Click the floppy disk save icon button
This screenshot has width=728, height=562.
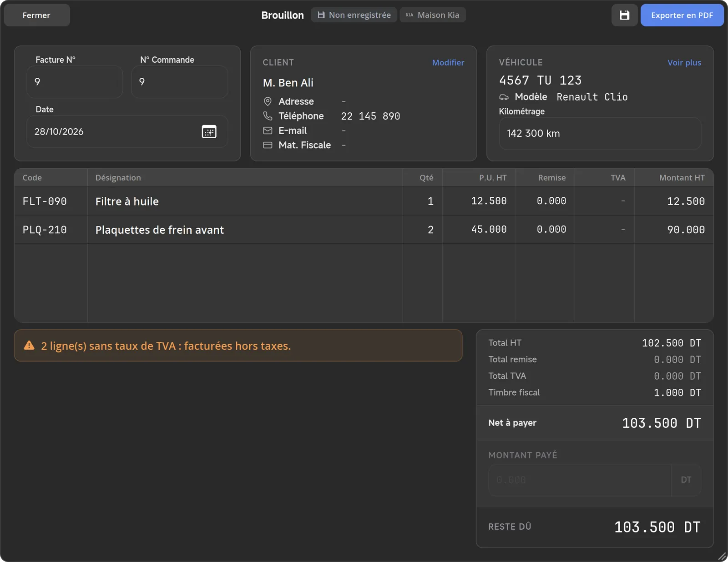624,15
